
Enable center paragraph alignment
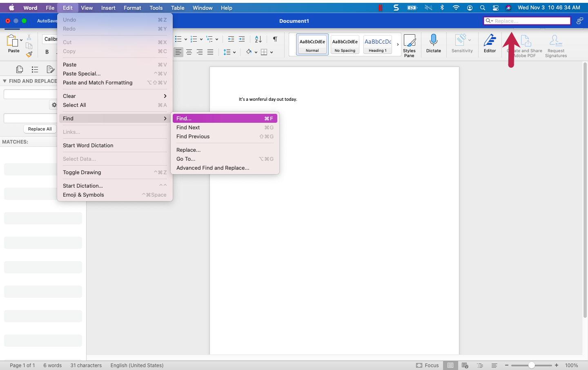(x=189, y=52)
